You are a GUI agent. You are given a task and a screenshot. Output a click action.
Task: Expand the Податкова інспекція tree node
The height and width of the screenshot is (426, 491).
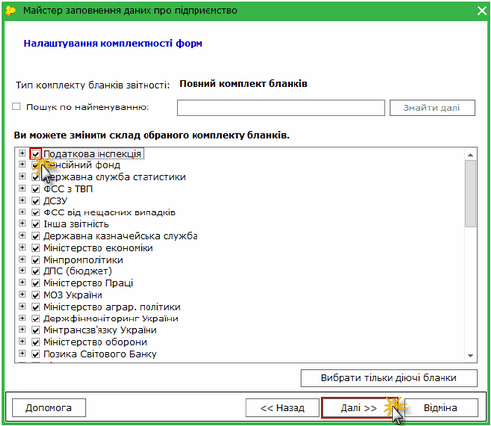click(x=22, y=153)
